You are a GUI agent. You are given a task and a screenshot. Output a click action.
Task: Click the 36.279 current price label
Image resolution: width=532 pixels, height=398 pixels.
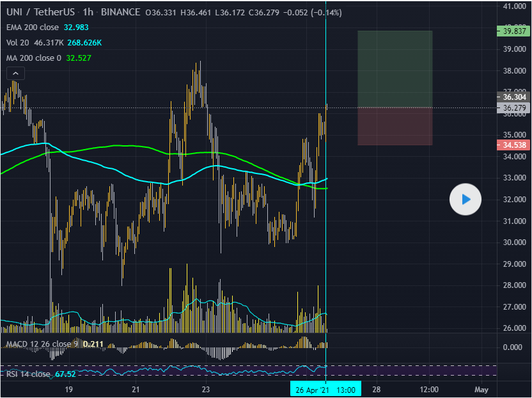(x=514, y=108)
